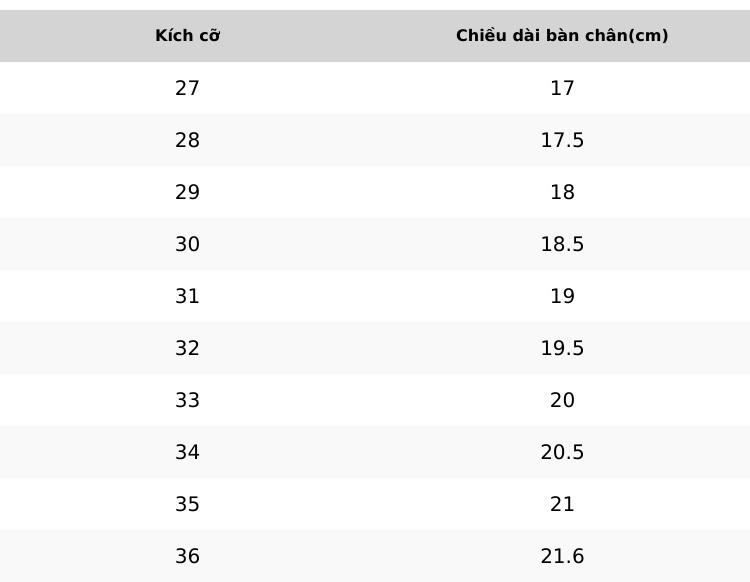Select size 32 cell
The image size is (750, 582).
[188, 348]
